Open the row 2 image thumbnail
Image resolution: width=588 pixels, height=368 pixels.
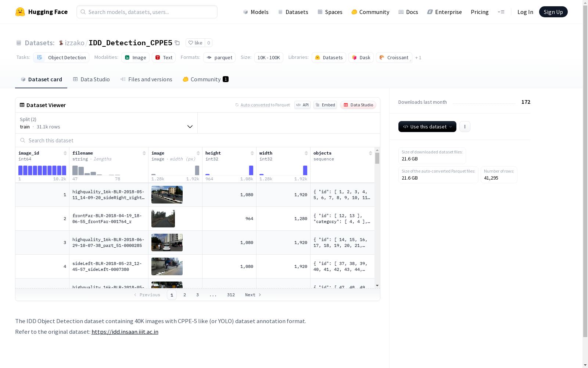163,219
